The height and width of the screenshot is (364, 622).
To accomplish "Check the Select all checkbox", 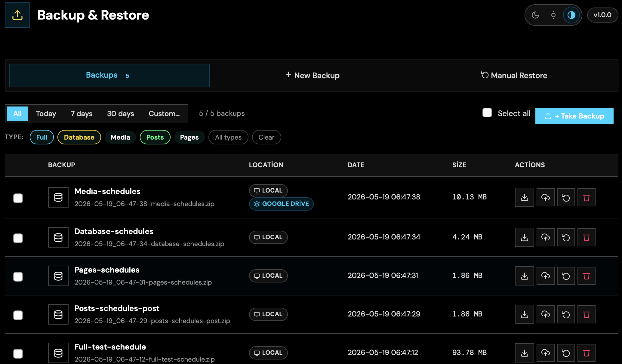I will [x=487, y=113].
